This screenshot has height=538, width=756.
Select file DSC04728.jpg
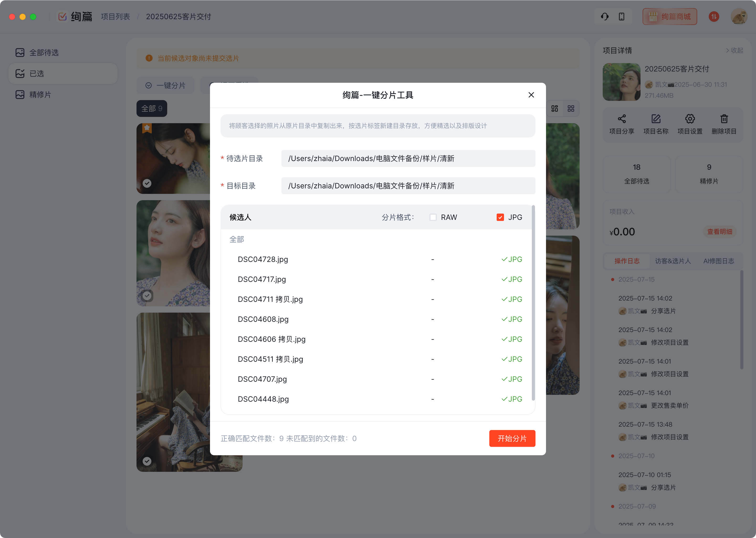point(263,259)
